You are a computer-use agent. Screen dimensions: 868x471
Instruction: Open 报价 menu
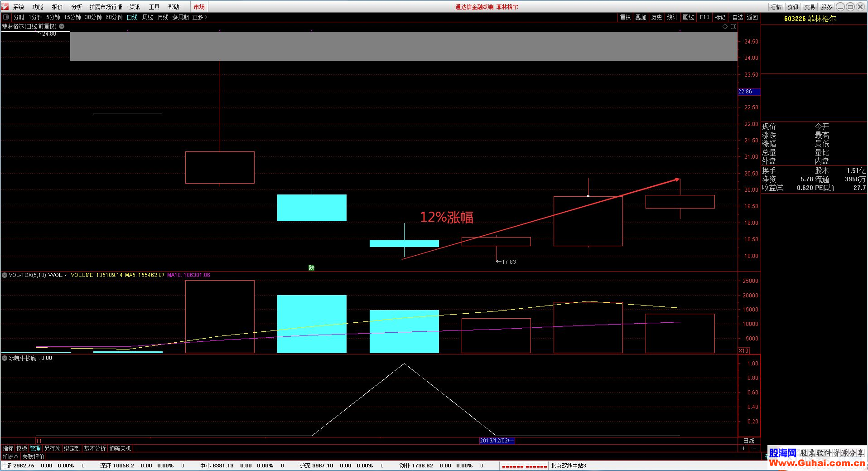pos(58,7)
